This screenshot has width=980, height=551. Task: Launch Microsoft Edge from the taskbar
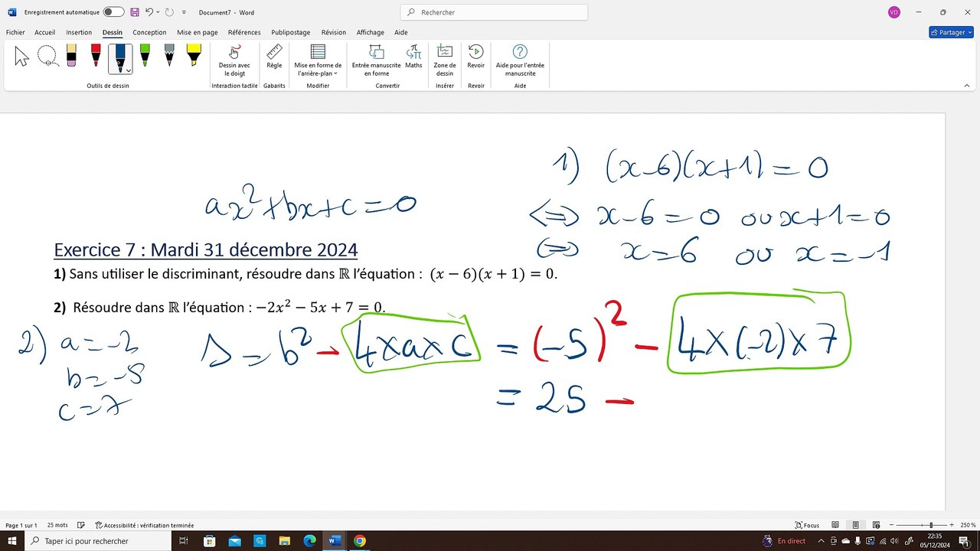(309, 541)
